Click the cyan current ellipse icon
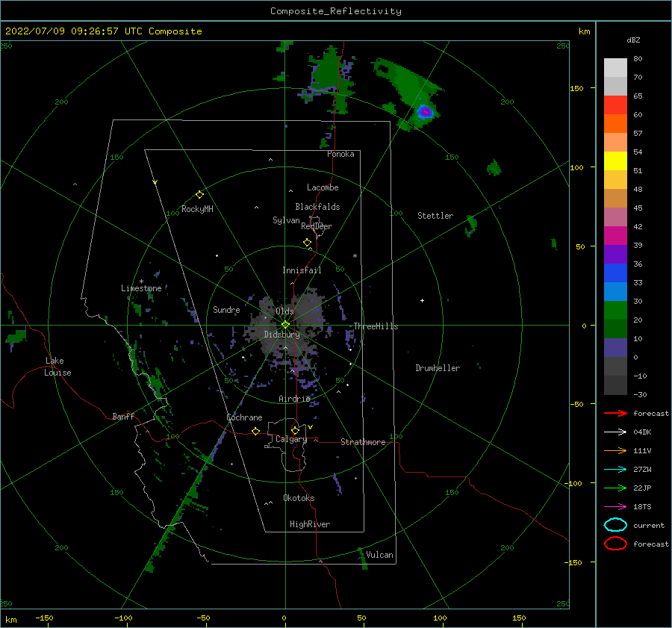The height and width of the screenshot is (628, 672). point(615,525)
